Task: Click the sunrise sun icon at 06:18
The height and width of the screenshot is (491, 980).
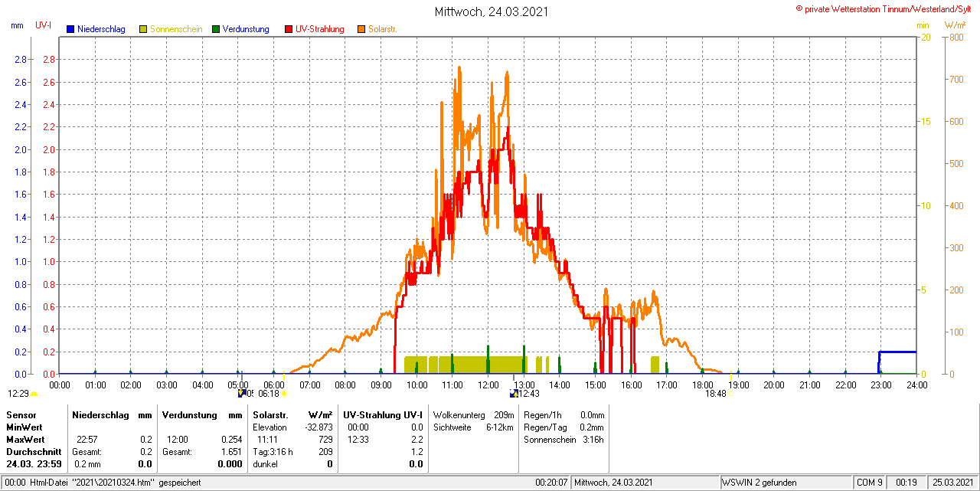Action: [284, 394]
